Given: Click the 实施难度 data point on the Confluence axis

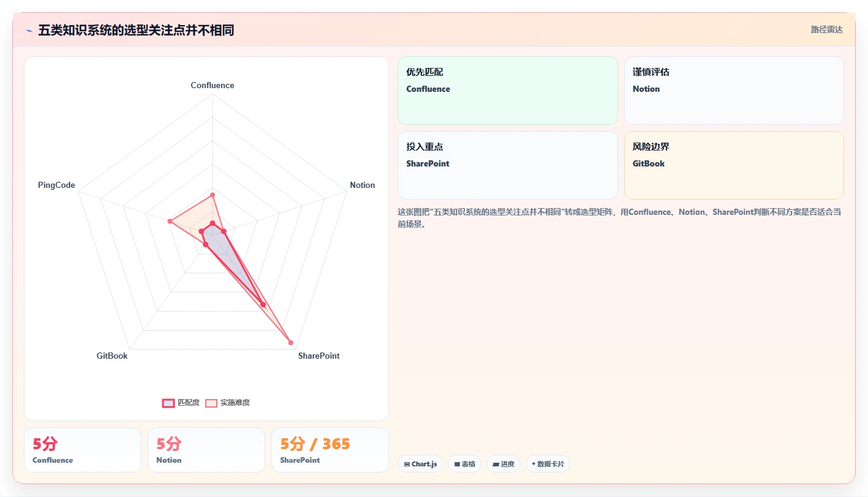Looking at the screenshot, I should point(213,195).
